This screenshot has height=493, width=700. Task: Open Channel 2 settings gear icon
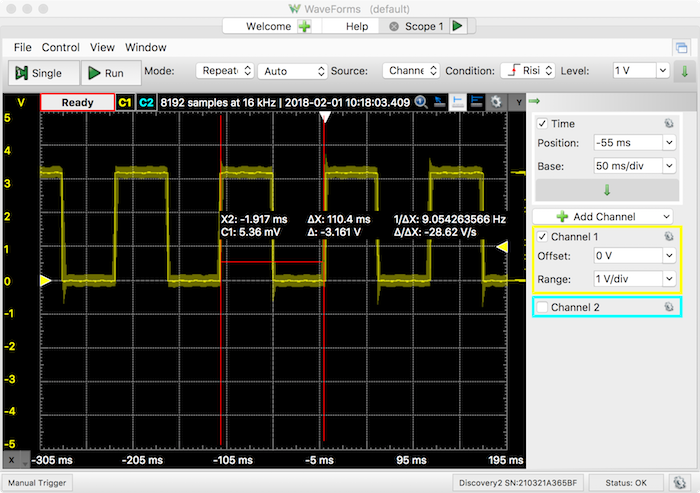pyautogui.click(x=668, y=307)
